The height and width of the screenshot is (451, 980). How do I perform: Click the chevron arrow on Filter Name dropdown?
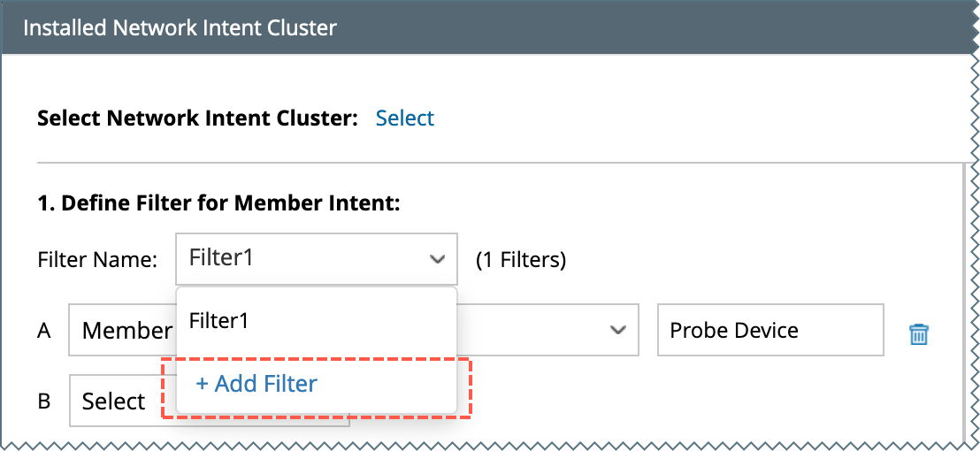(x=437, y=259)
